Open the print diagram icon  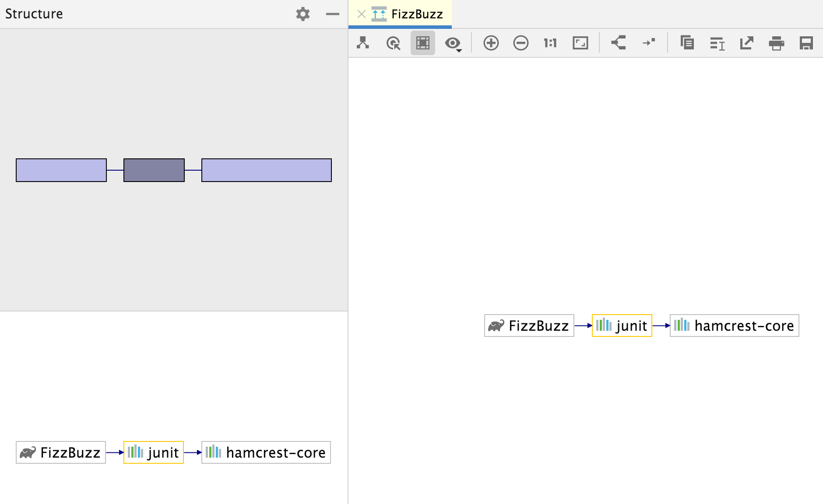776,43
